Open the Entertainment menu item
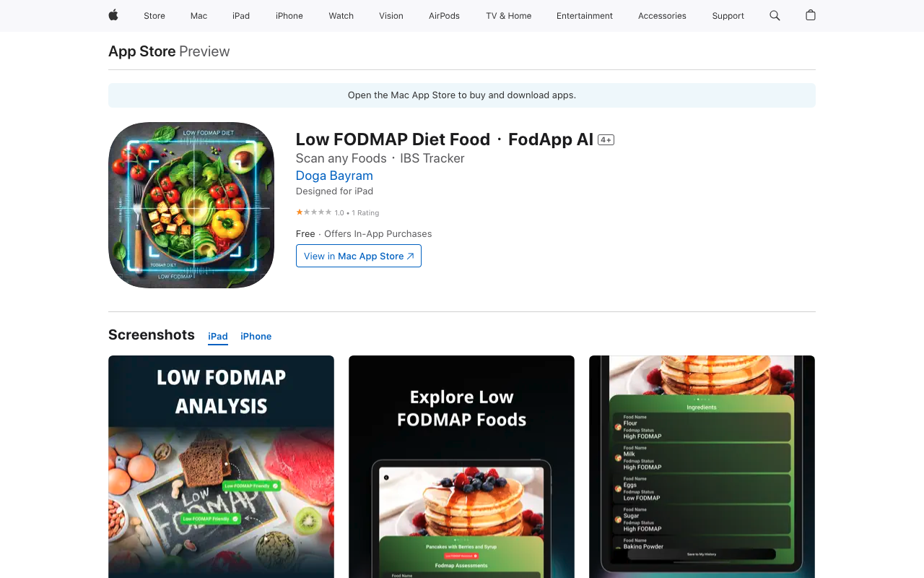This screenshot has width=924, height=578. tap(585, 16)
